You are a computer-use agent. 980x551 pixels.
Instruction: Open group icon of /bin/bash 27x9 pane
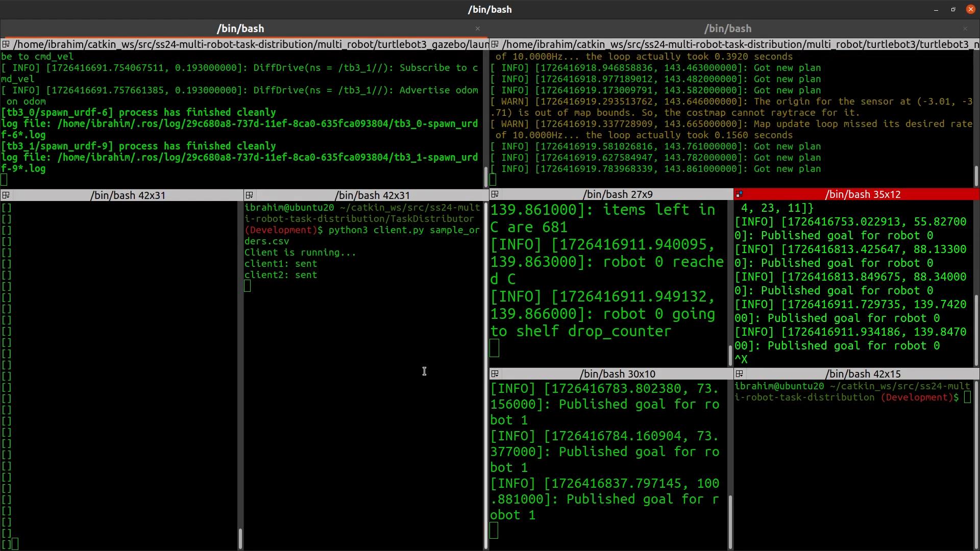click(495, 194)
